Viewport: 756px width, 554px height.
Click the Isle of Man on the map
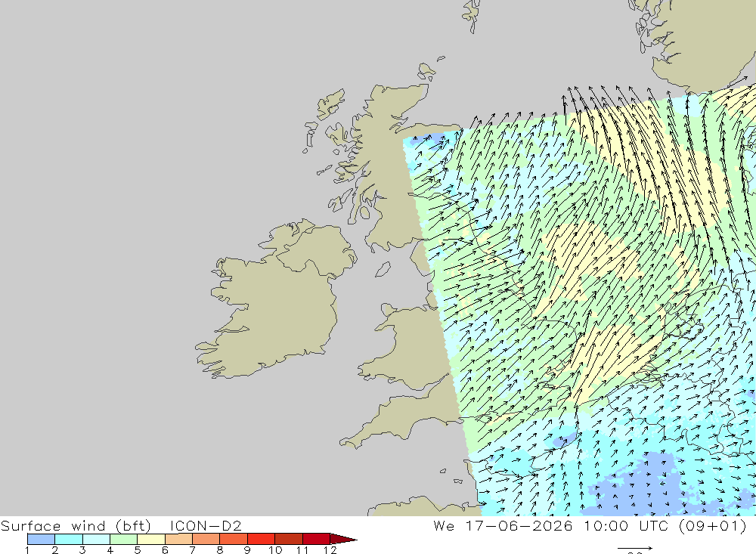point(383,269)
